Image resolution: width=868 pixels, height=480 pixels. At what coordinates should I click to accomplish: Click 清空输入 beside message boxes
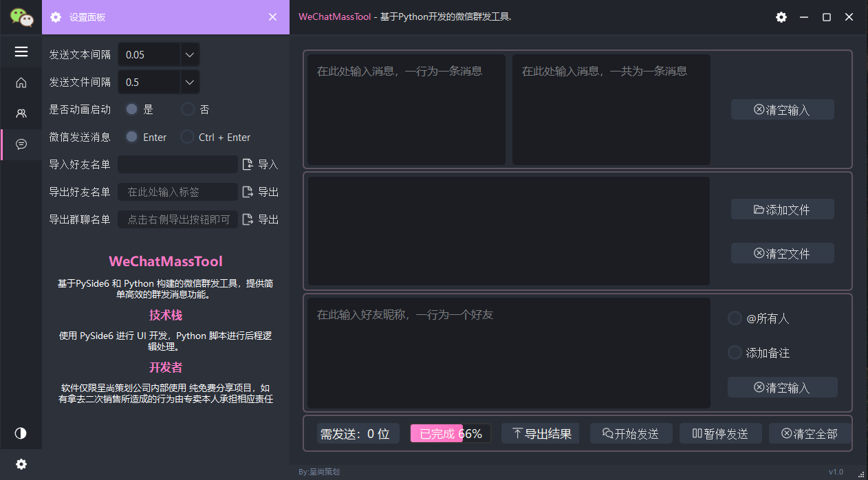click(783, 109)
